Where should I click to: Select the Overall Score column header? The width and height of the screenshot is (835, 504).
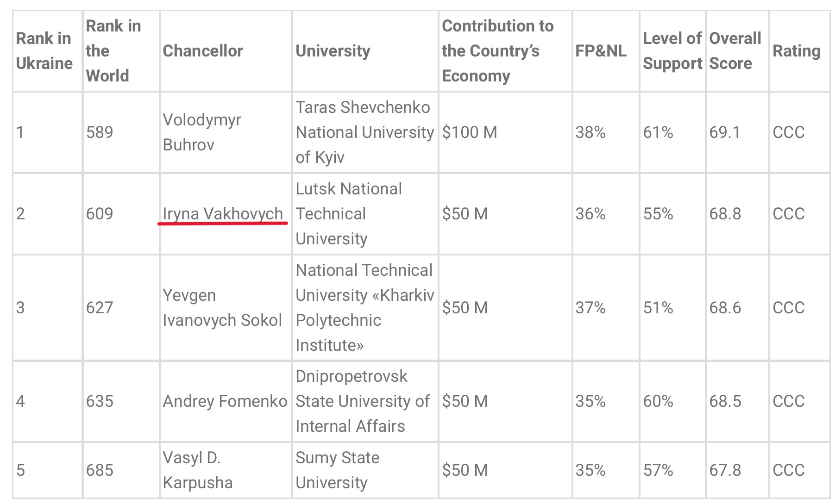(x=735, y=51)
